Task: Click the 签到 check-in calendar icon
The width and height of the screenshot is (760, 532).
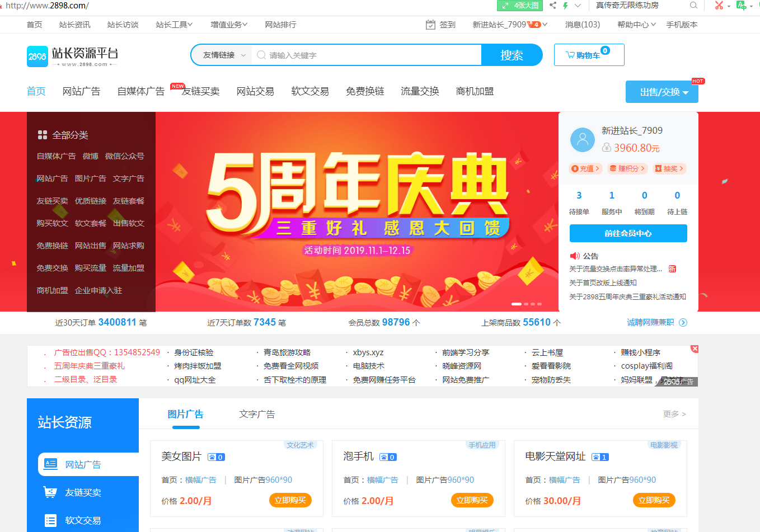Action: 430,25
